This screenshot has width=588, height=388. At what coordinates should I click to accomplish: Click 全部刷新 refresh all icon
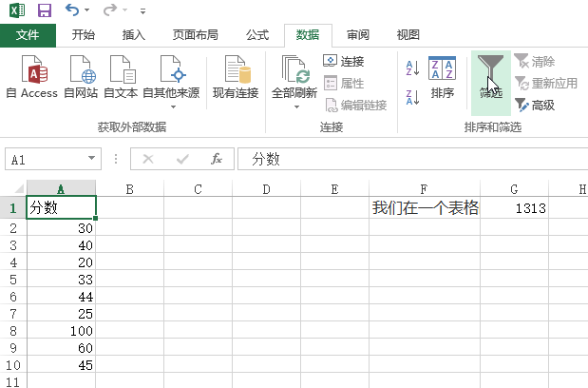coord(294,69)
